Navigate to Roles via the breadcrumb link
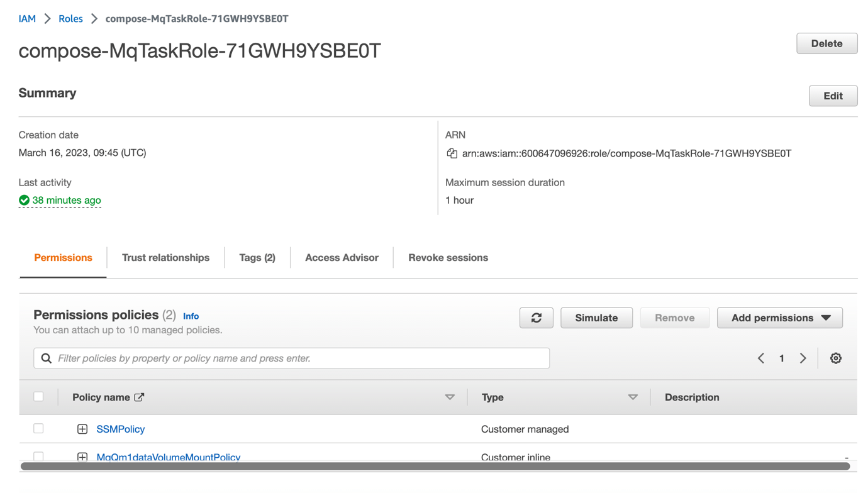This screenshot has height=493, width=868. click(70, 18)
